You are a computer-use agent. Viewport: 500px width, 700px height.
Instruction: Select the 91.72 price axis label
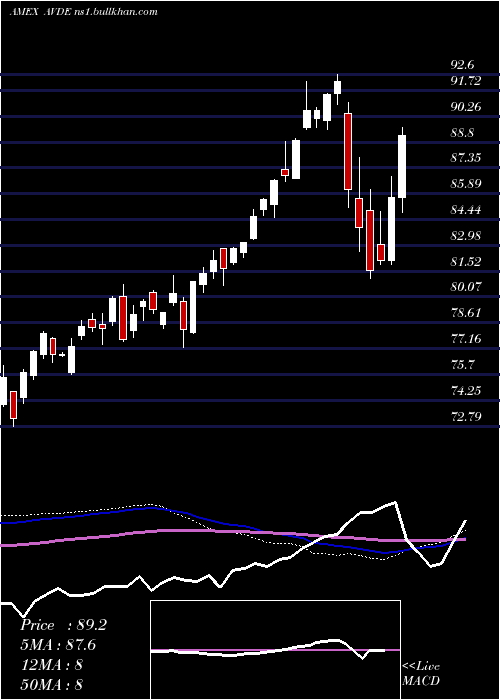(466, 81)
